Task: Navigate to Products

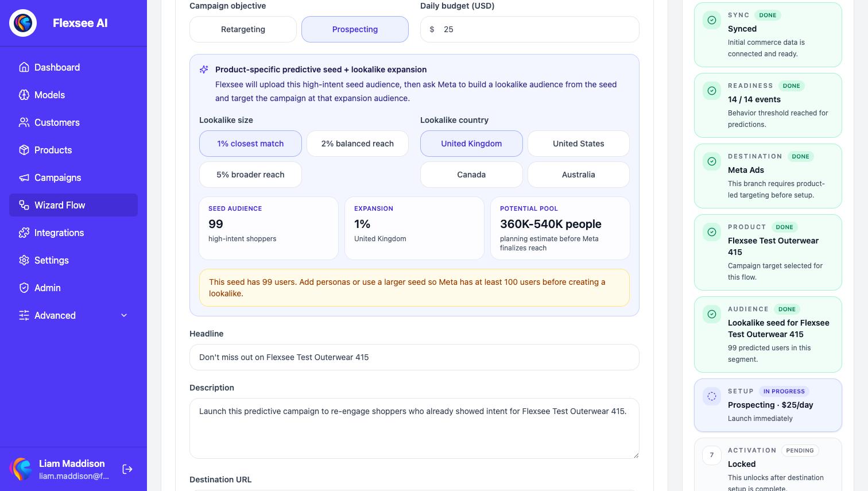Action: click(73, 150)
